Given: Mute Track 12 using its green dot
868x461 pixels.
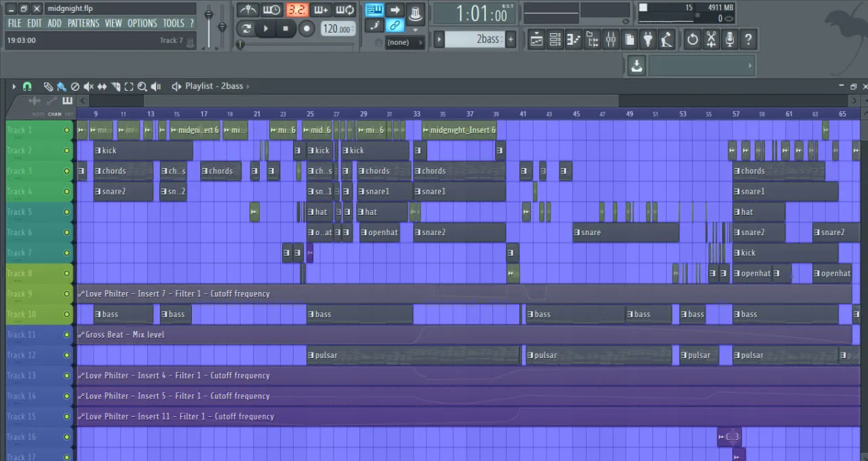Looking at the screenshot, I should (x=66, y=355).
